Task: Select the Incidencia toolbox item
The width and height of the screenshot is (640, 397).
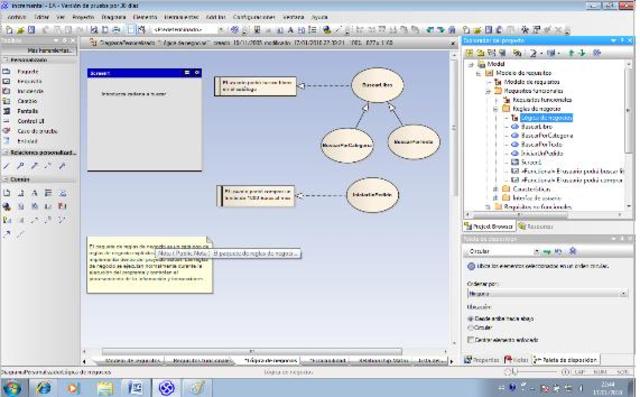Action: click(30, 91)
